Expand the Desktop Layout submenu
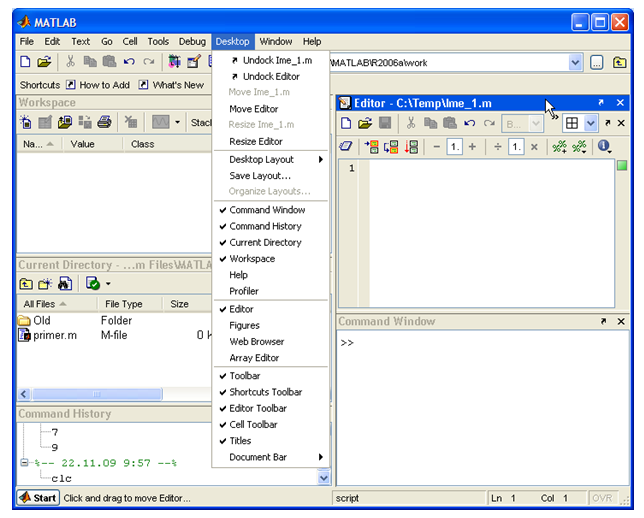 (x=270, y=159)
